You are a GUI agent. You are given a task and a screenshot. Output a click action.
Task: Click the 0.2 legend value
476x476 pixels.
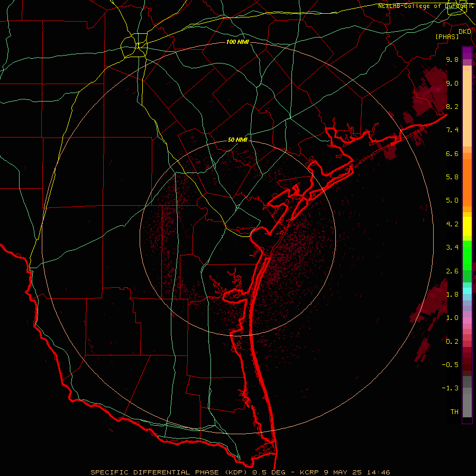[x=452, y=342]
